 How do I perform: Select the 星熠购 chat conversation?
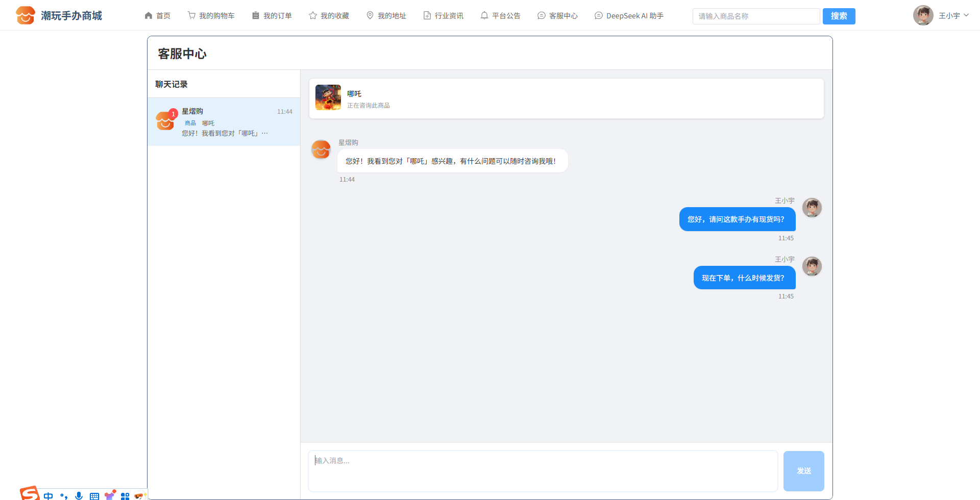224,122
